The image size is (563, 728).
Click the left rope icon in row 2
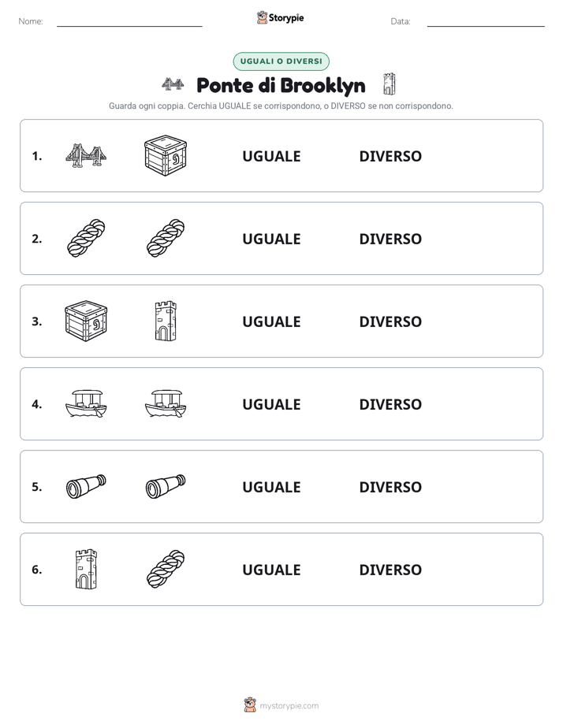(x=86, y=238)
